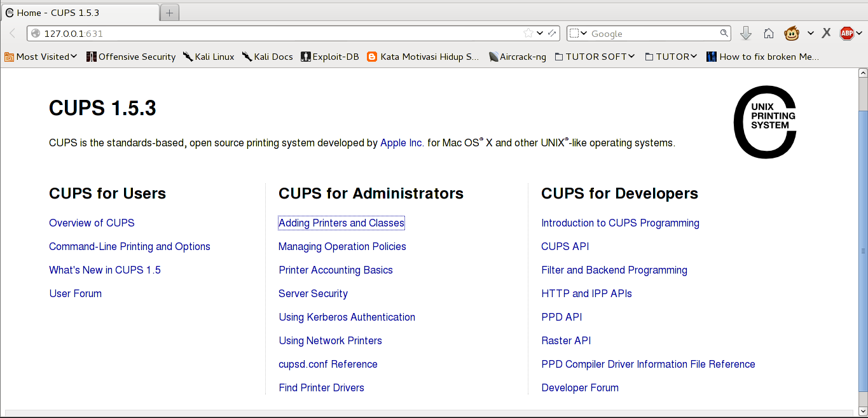The width and height of the screenshot is (868, 418).
Task: Click the CUPS Unix Printing System logo
Action: click(764, 122)
